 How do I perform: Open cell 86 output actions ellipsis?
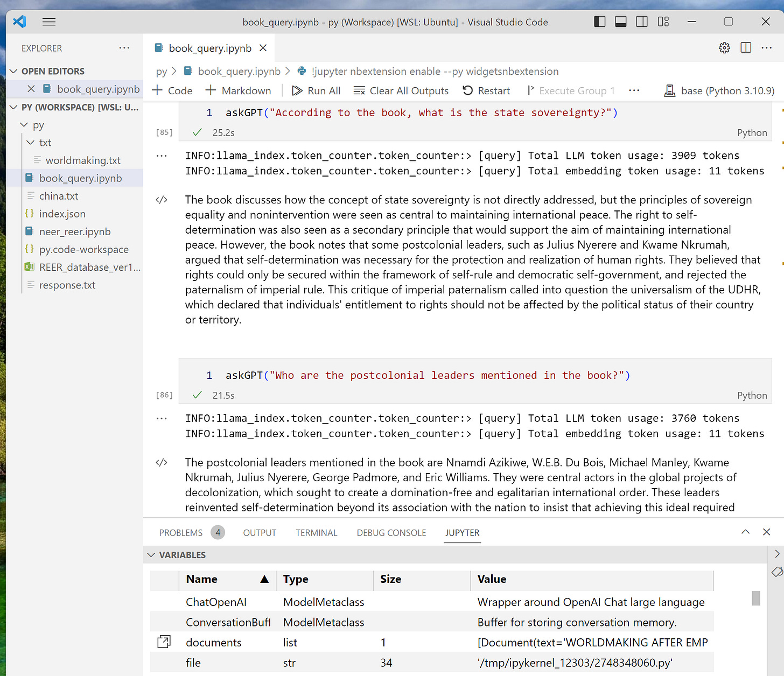[162, 419]
